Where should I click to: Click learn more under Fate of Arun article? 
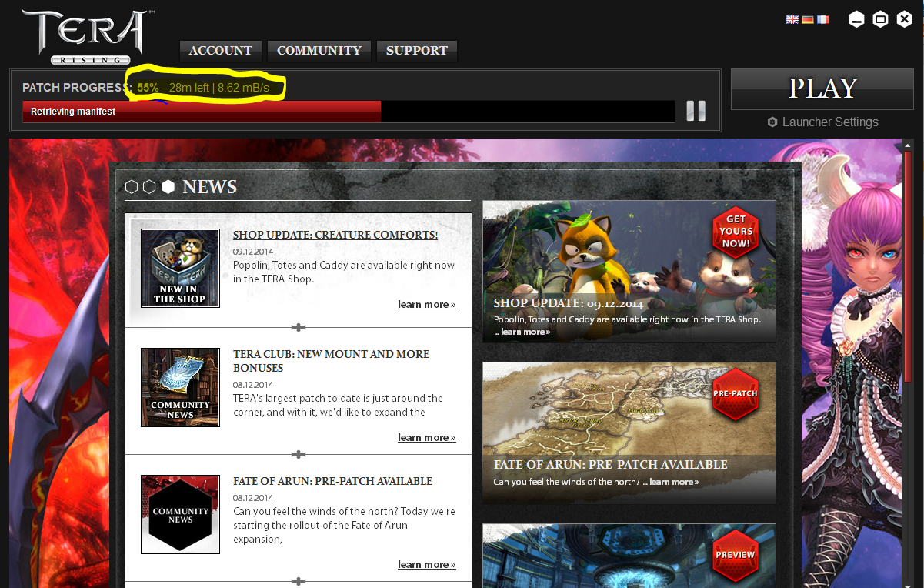click(x=427, y=565)
